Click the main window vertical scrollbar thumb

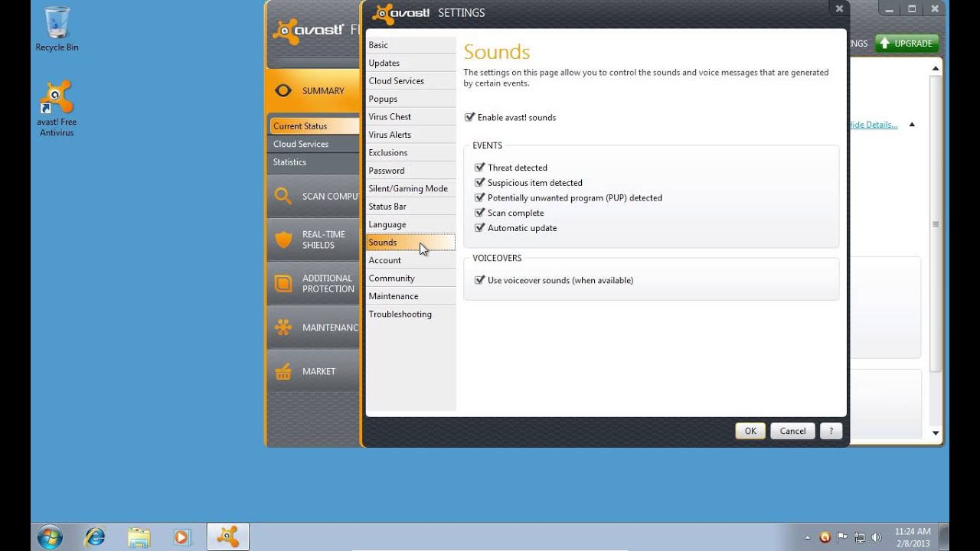pos(936,223)
